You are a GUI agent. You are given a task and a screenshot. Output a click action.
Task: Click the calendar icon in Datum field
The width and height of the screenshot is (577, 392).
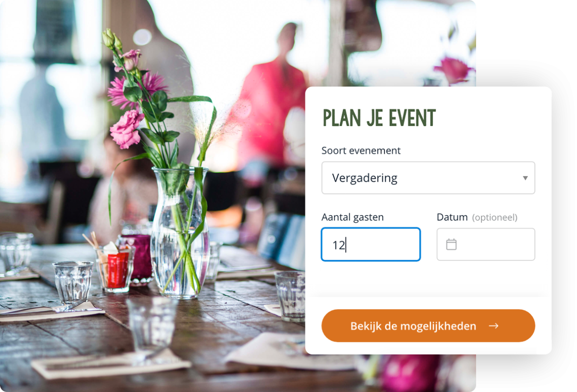(451, 244)
